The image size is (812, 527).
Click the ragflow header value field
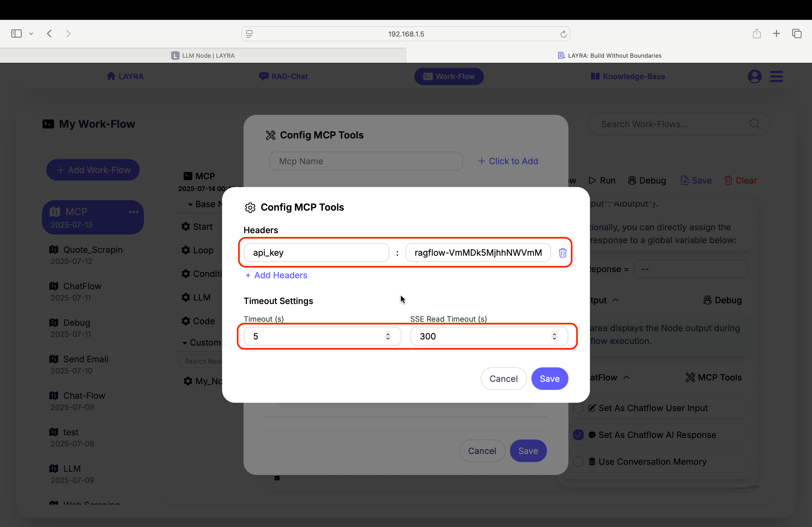tap(478, 252)
